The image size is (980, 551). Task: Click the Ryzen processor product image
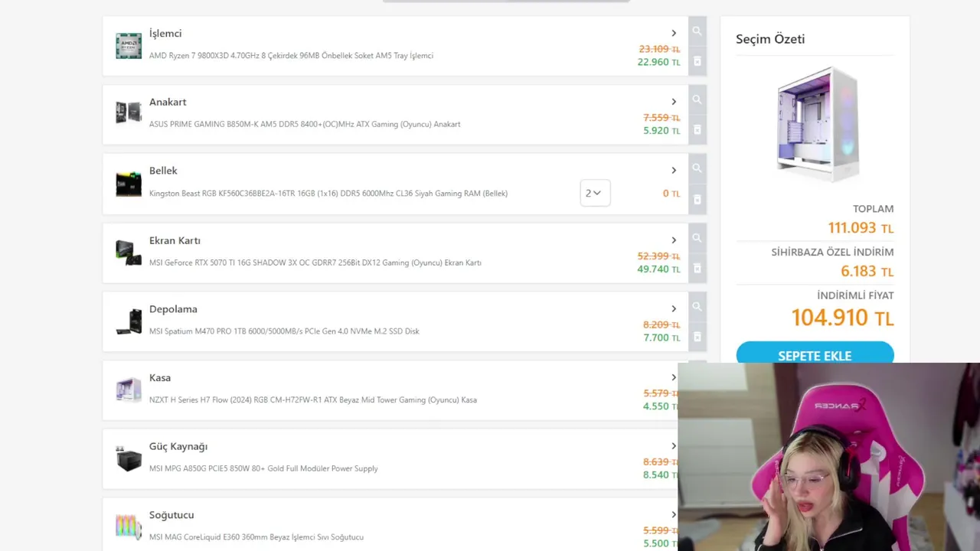tap(129, 46)
